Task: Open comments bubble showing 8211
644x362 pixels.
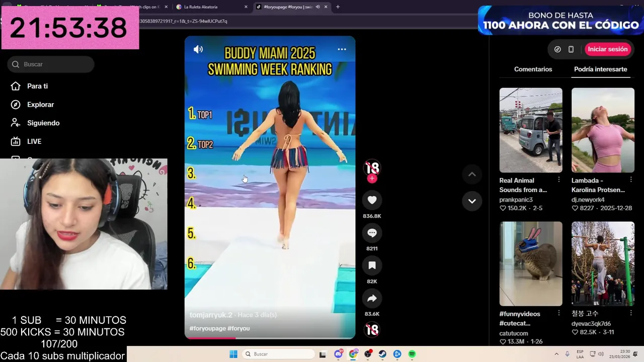Action: point(372,233)
